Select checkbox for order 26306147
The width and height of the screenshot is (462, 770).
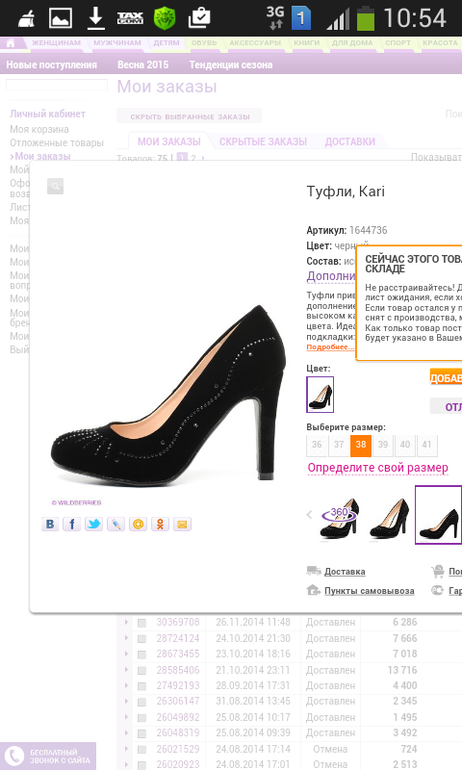pos(142,702)
